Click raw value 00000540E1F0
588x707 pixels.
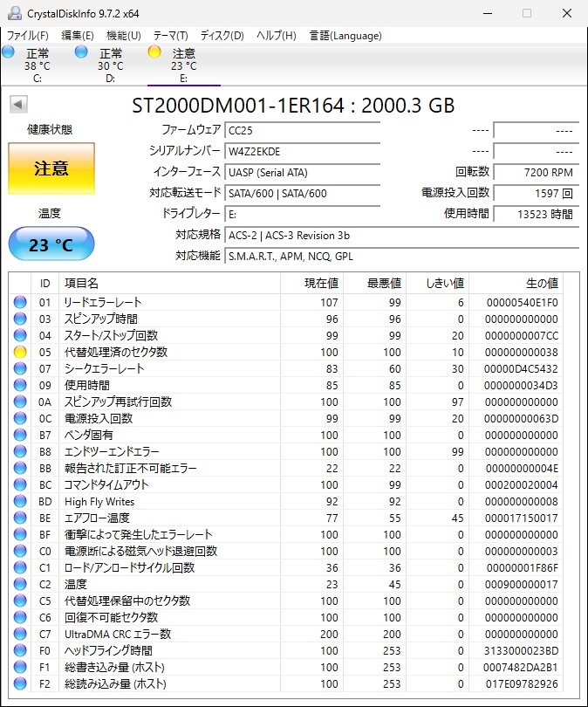pyautogui.click(x=523, y=303)
